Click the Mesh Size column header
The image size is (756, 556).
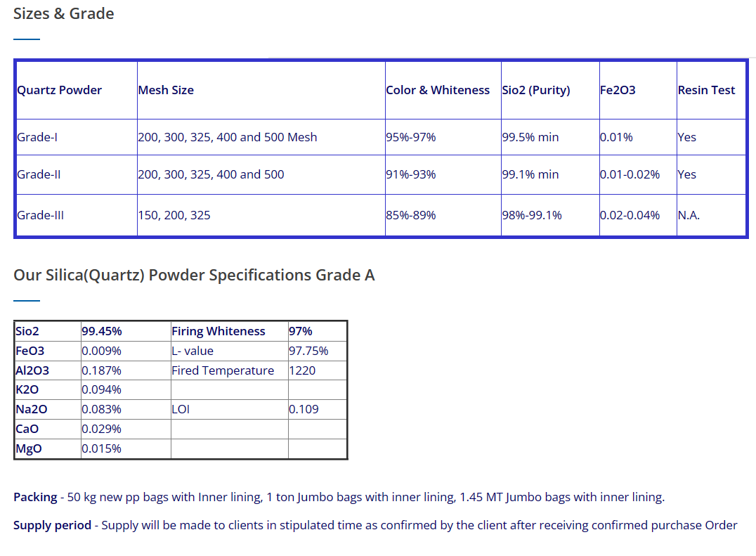point(261,90)
